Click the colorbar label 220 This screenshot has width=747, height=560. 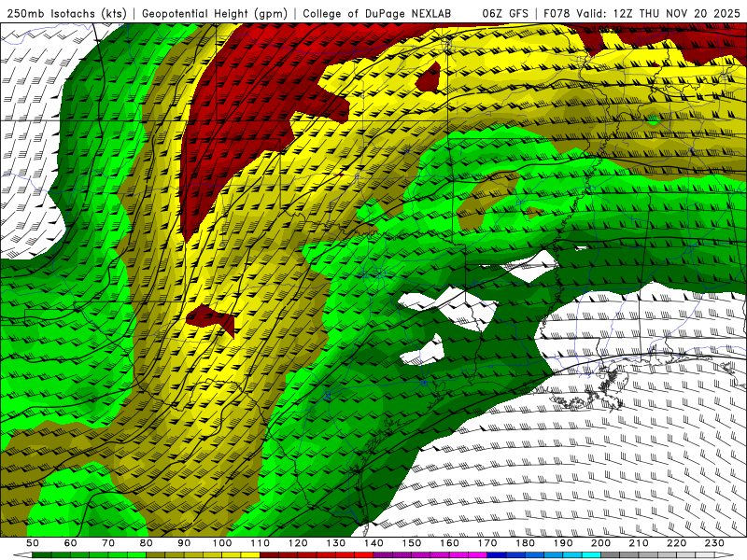(676, 543)
